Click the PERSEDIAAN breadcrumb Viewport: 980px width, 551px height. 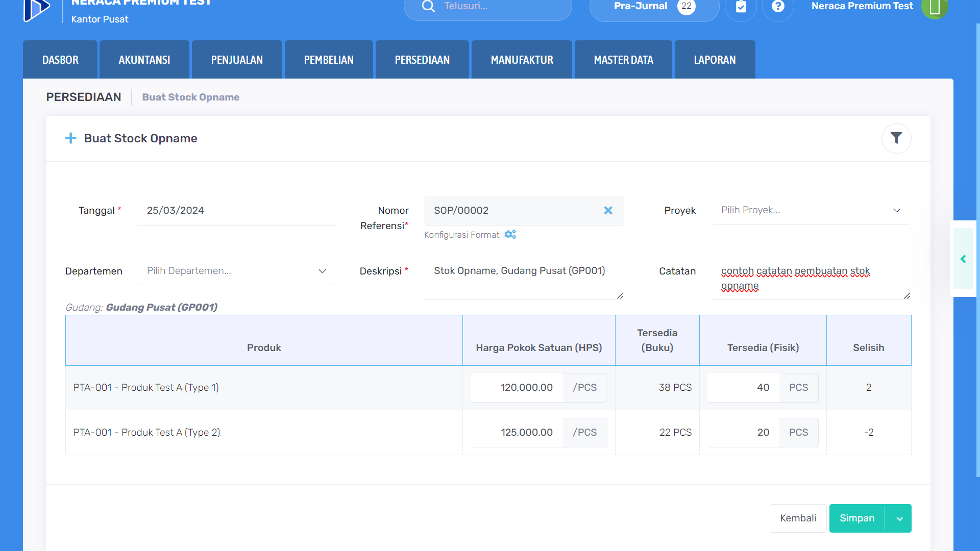pyautogui.click(x=84, y=97)
